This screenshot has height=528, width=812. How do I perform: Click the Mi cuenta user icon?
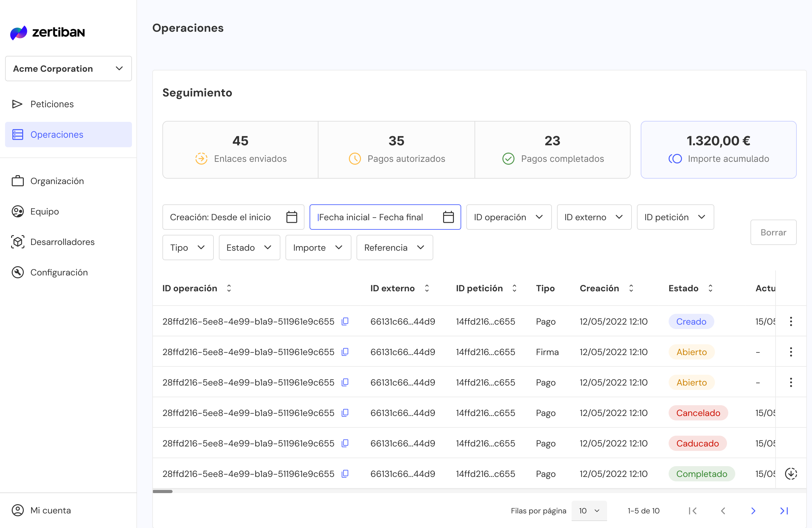coord(17,510)
